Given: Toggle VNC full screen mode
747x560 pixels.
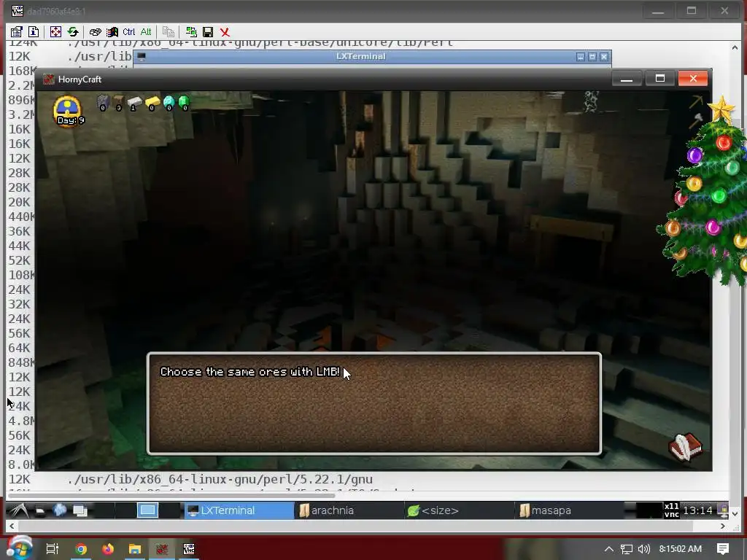Looking at the screenshot, I should click(x=55, y=32).
